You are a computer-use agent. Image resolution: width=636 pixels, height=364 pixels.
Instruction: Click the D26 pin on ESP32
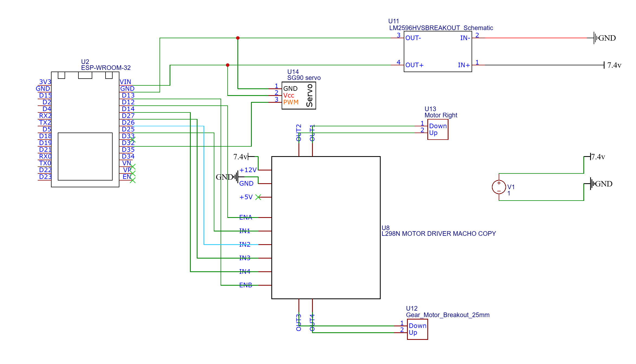click(x=128, y=123)
